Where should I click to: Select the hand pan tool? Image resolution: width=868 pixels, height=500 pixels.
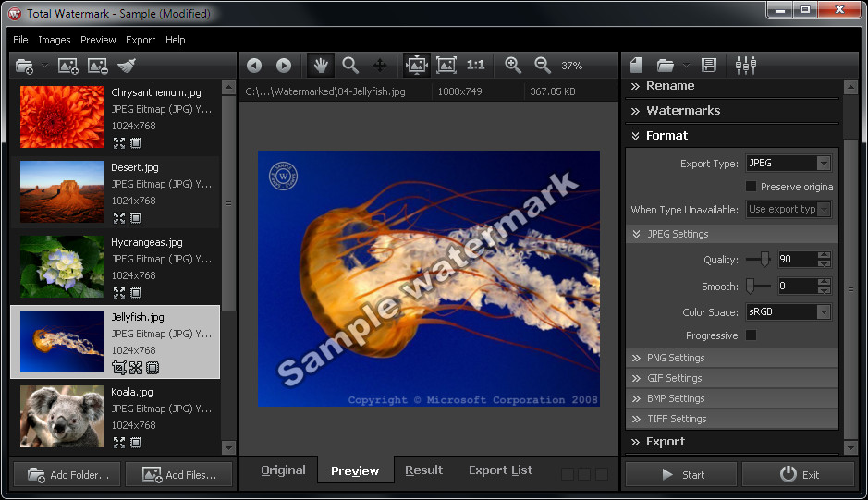321,66
